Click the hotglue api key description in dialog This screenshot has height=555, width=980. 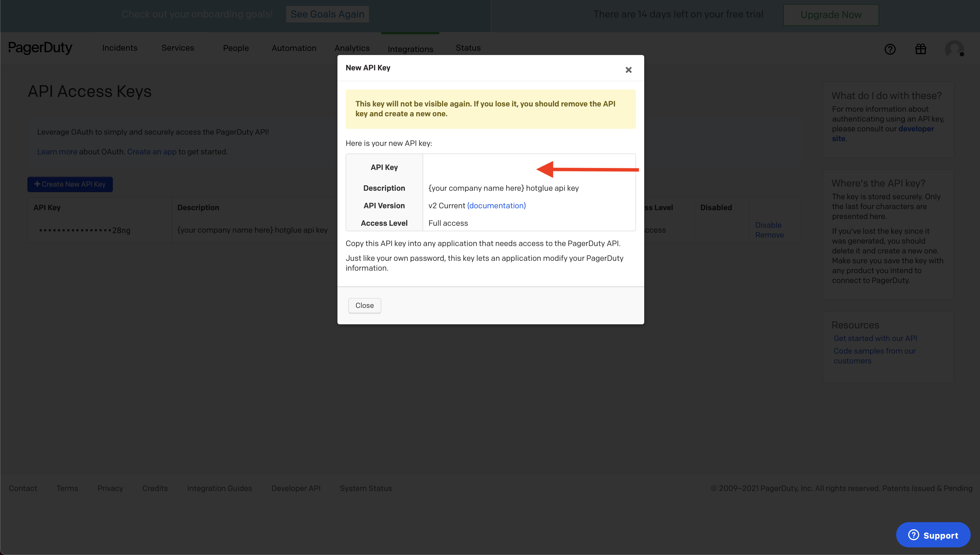tap(503, 188)
